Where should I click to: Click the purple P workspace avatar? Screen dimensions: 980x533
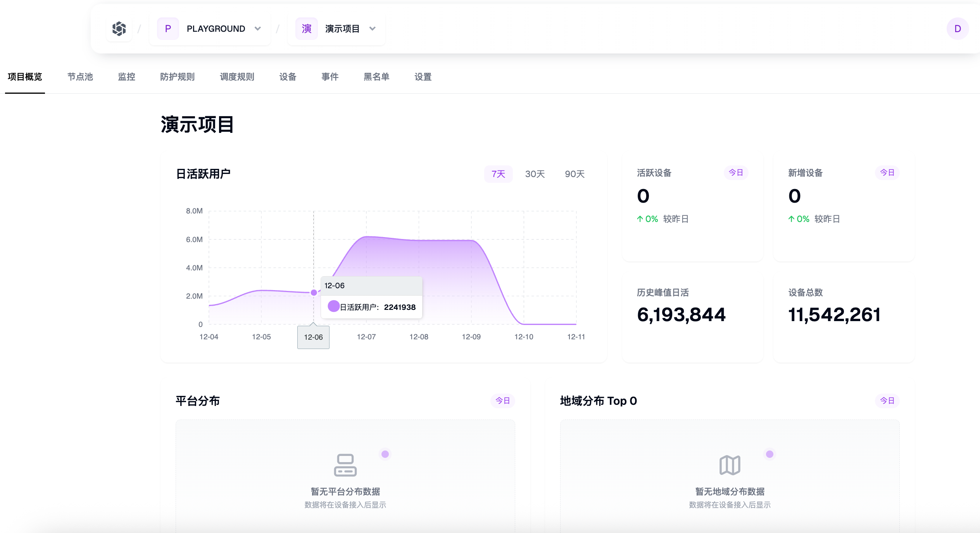click(168, 29)
